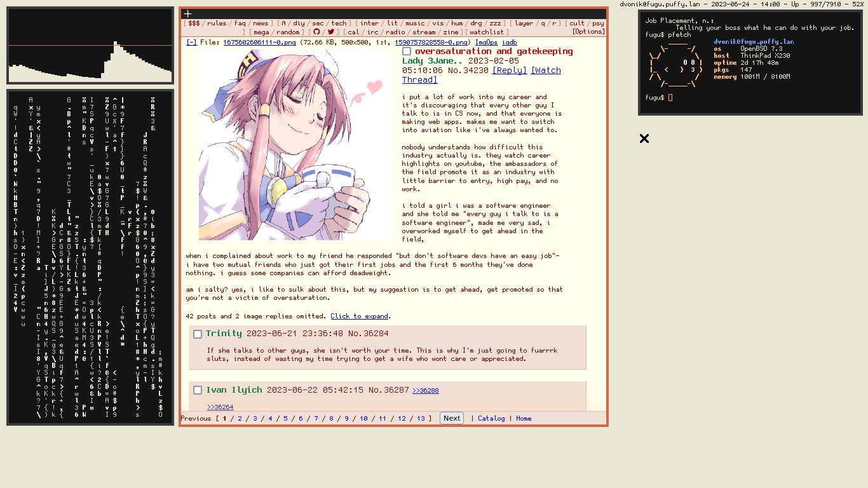Click the Next page button
The image size is (868, 488).
click(x=452, y=418)
